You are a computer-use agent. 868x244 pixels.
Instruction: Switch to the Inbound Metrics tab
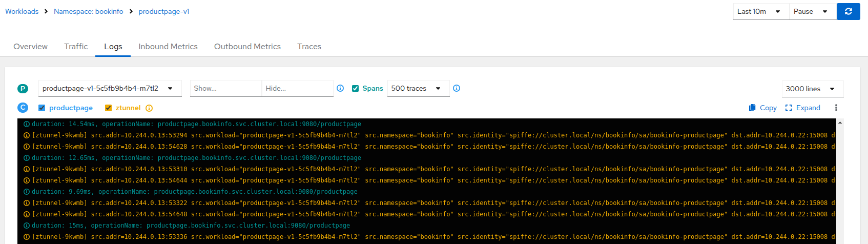[168, 46]
